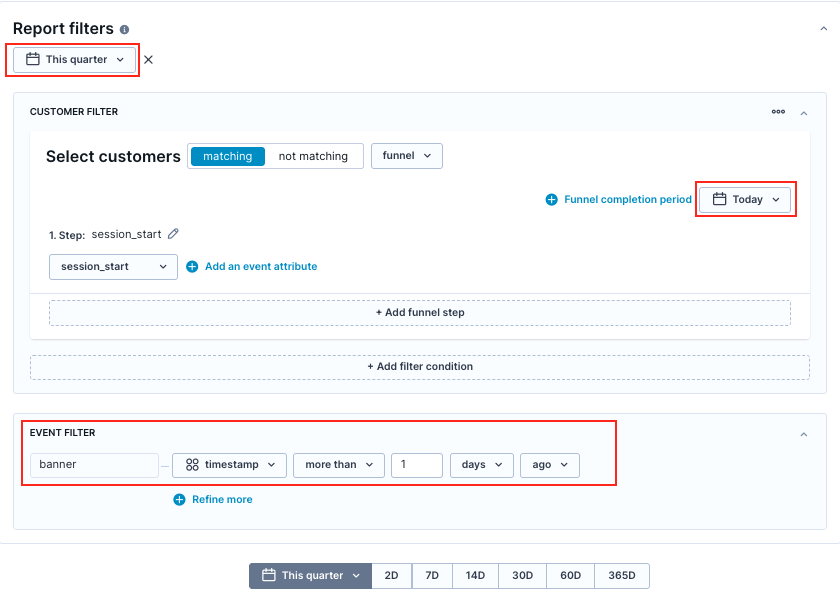Click the Add filter condition button
This screenshot has height=600, width=840.
(x=420, y=367)
